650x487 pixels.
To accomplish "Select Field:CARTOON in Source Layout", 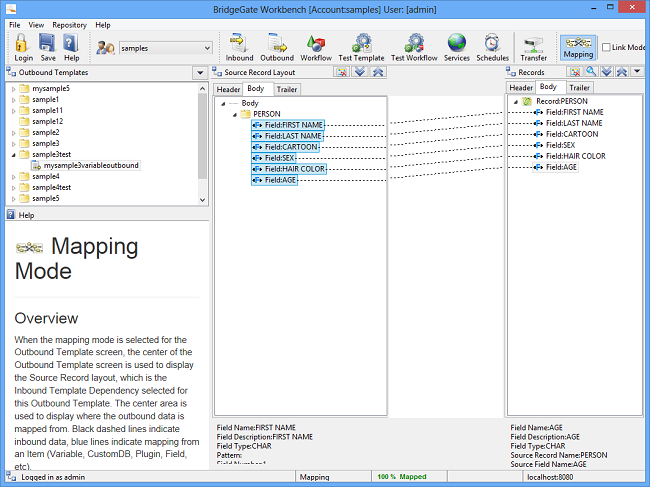I will point(285,147).
